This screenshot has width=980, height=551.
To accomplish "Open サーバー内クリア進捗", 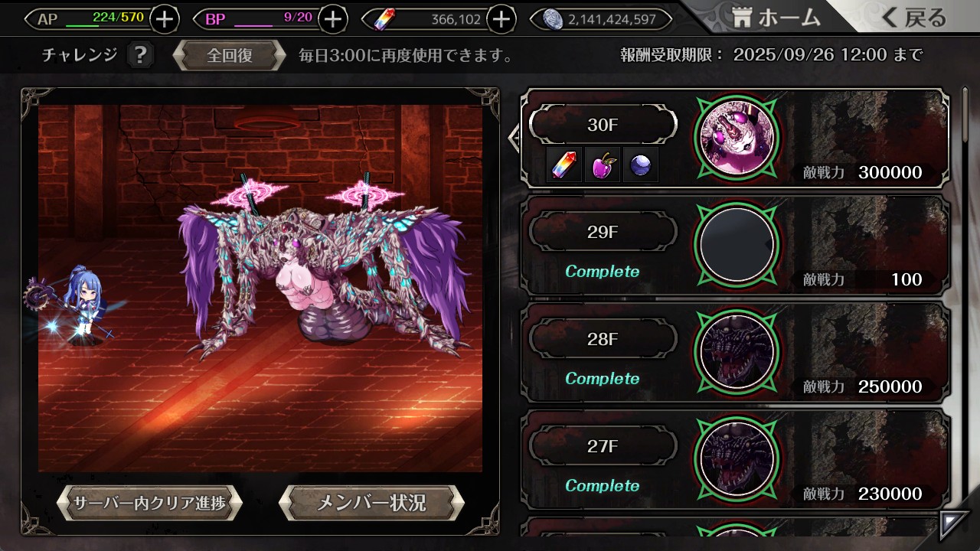I will point(149,503).
